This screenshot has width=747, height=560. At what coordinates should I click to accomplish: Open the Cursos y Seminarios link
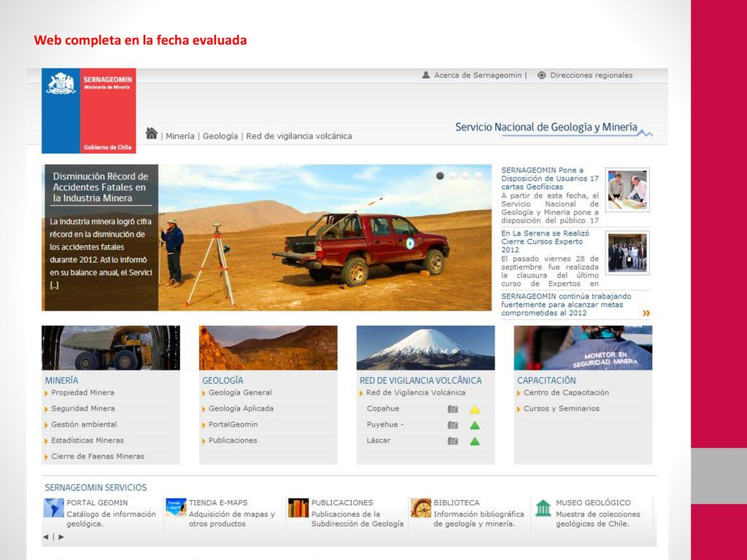561,408
